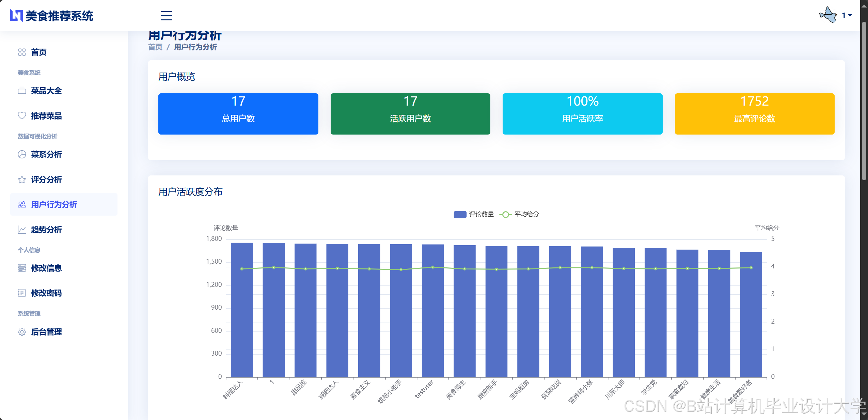Select 修改信息 in sidebar menu

tap(46, 268)
